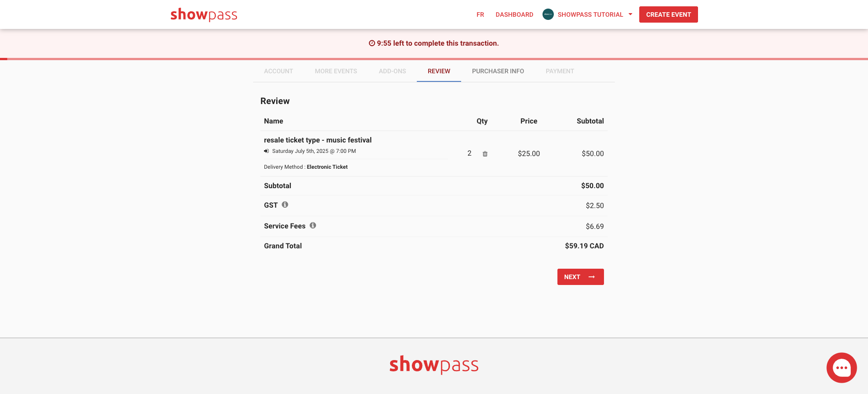This screenshot has height=394, width=868.
Task: Click the Create Event button
Action: pos(668,14)
